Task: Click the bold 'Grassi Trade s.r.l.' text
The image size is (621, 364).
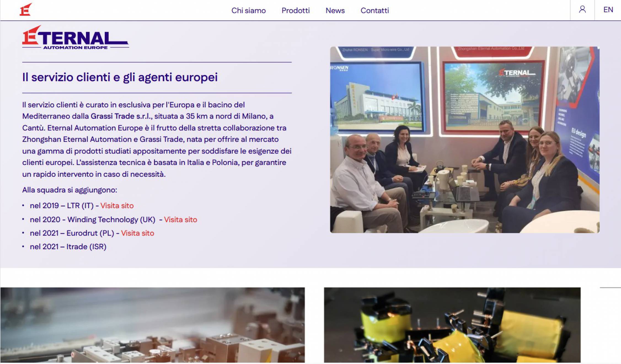Action: (121, 116)
